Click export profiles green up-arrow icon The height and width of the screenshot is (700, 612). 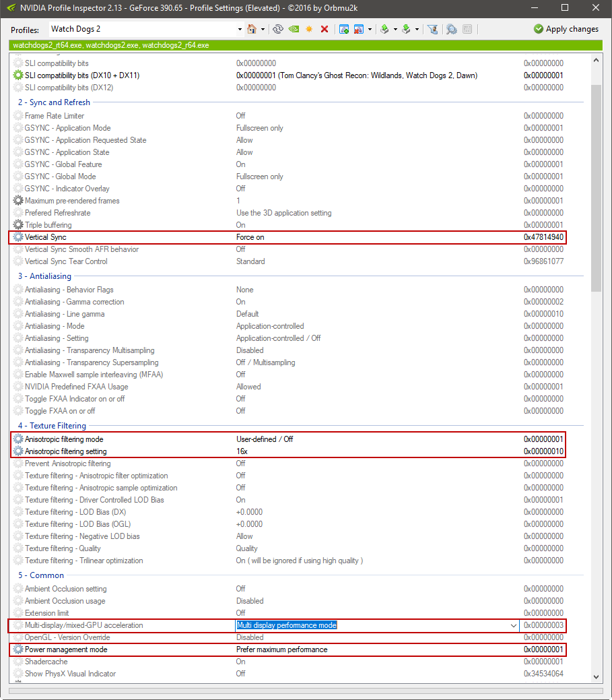point(384,29)
